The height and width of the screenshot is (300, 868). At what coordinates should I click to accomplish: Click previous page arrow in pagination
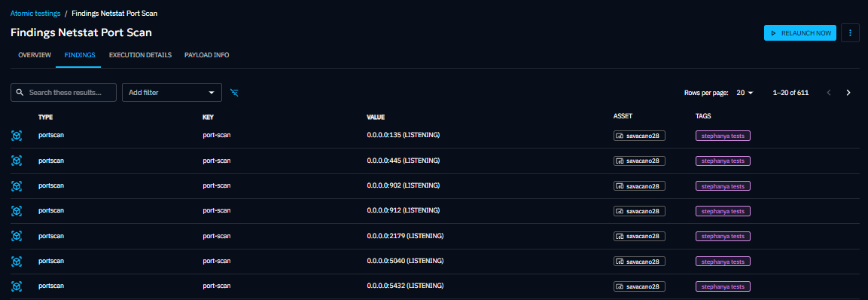click(x=829, y=93)
